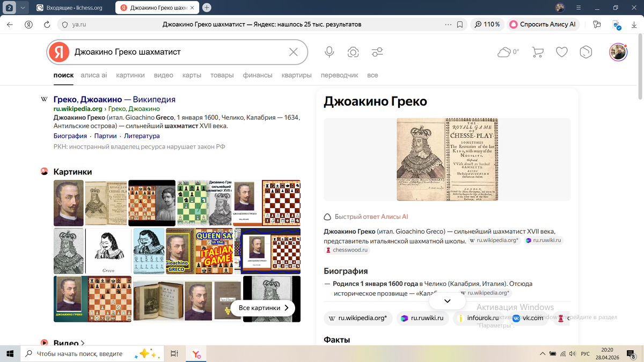
Task: Open the browser hamburger menu
Action: coord(578,8)
